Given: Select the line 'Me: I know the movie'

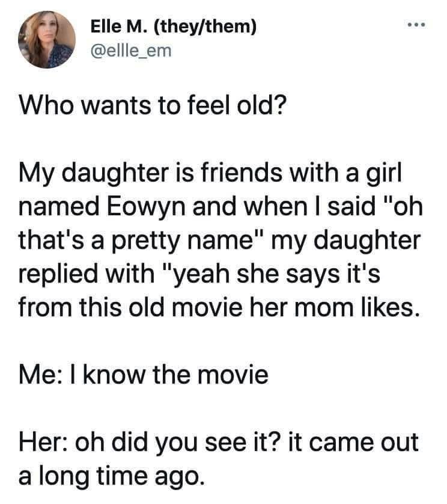Looking at the screenshot, I should [x=144, y=375].
